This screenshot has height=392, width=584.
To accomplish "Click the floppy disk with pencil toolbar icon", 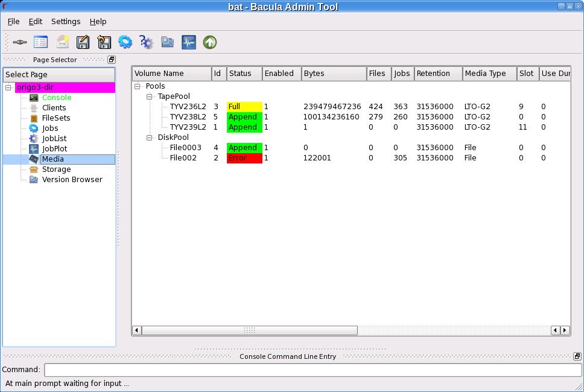I will coord(83,42).
